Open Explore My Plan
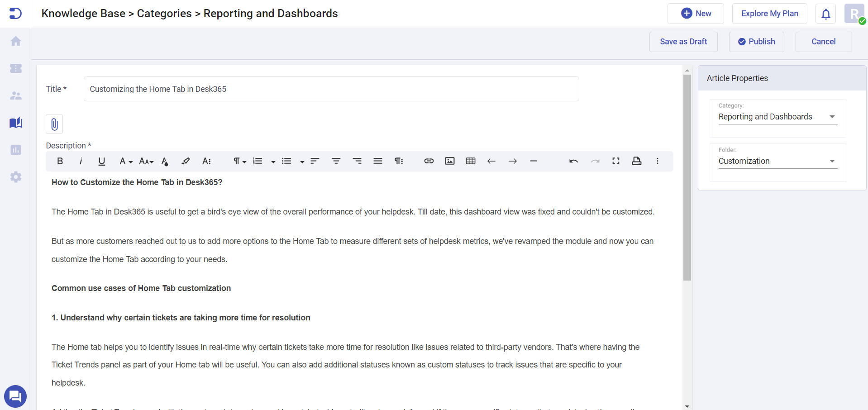 pyautogui.click(x=769, y=14)
